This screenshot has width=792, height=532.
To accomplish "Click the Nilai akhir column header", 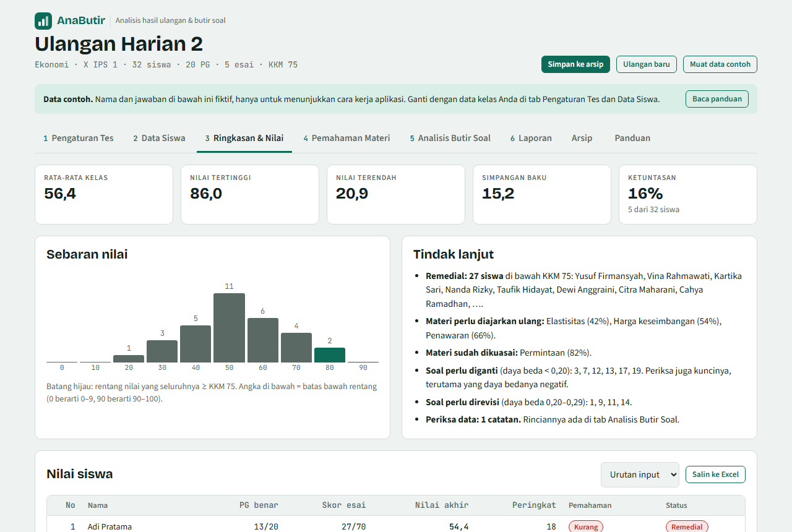I will (x=442, y=505).
